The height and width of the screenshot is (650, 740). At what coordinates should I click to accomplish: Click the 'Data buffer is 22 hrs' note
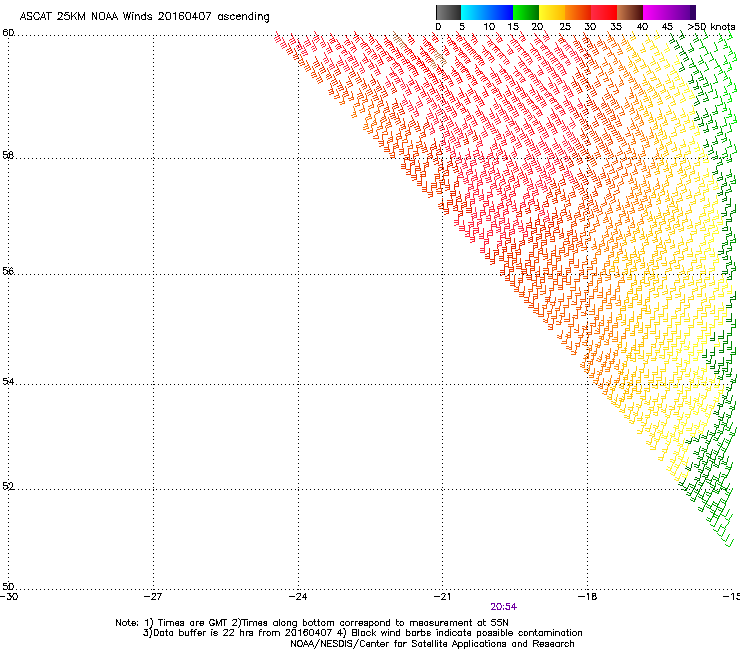pyautogui.click(x=362, y=633)
